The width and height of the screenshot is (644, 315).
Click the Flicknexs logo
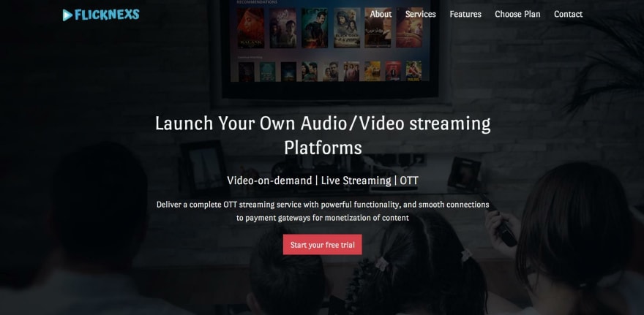pos(101,15)
